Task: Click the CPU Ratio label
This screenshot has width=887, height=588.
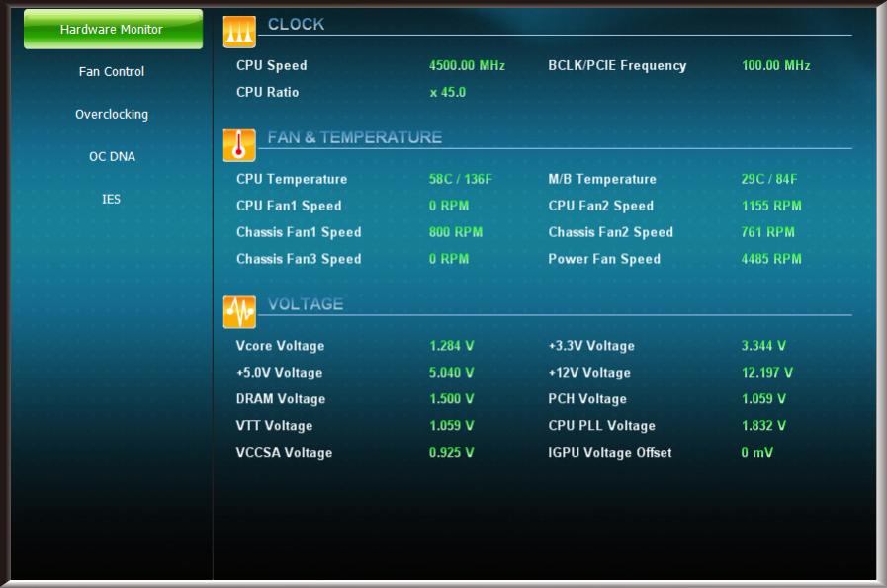Action: (x=268, y=92)
